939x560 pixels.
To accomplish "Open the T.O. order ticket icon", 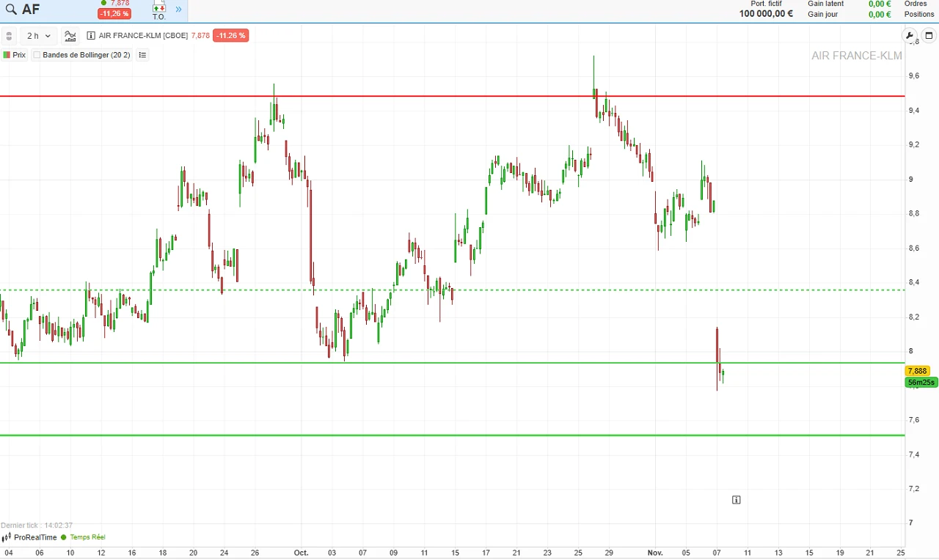I will pos(159,11).
